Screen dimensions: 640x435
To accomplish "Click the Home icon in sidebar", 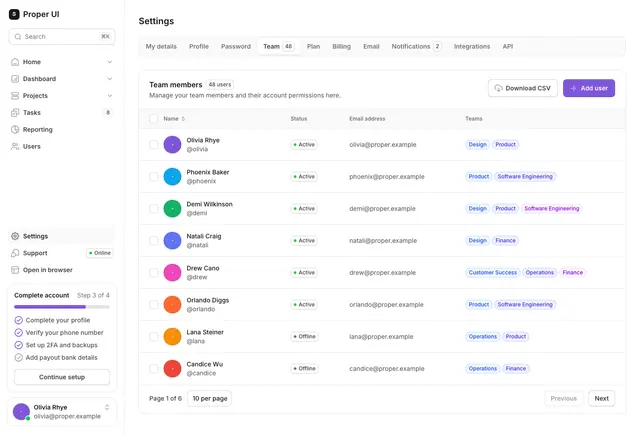I will click(x=15, y=62).
